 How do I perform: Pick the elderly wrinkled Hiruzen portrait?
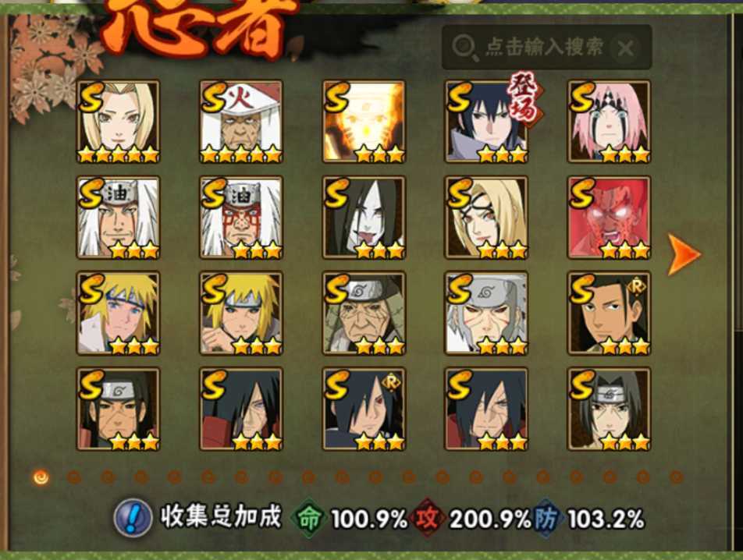click(x=364, y=314)
